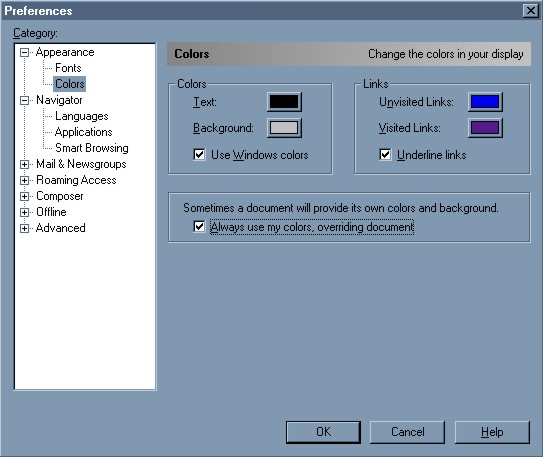Expand the Composer category
This screenshot has width=543, height=457.
pyautogui.click(x=24, y=196)
